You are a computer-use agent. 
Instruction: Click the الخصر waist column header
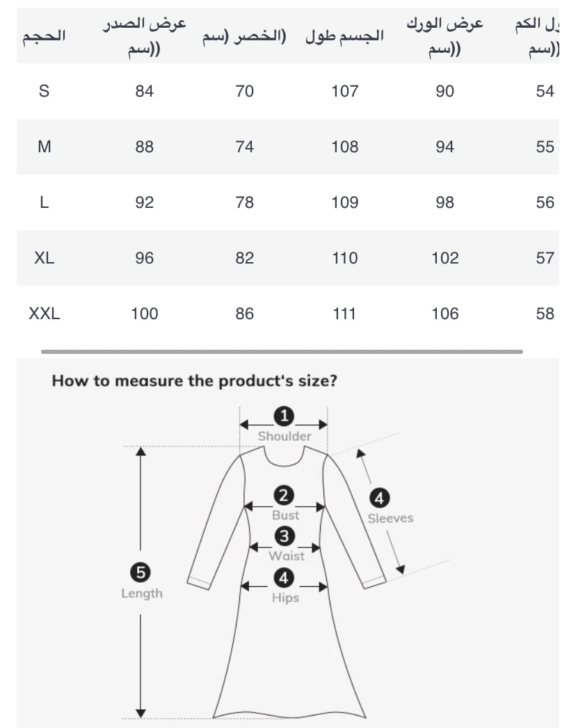pyautogui.click(x=244, y=36)
